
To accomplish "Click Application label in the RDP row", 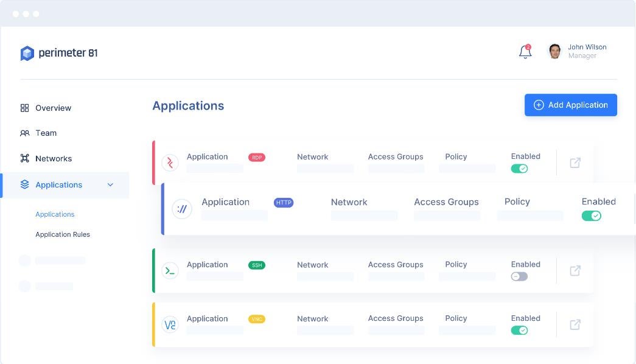I will point(208,157).
